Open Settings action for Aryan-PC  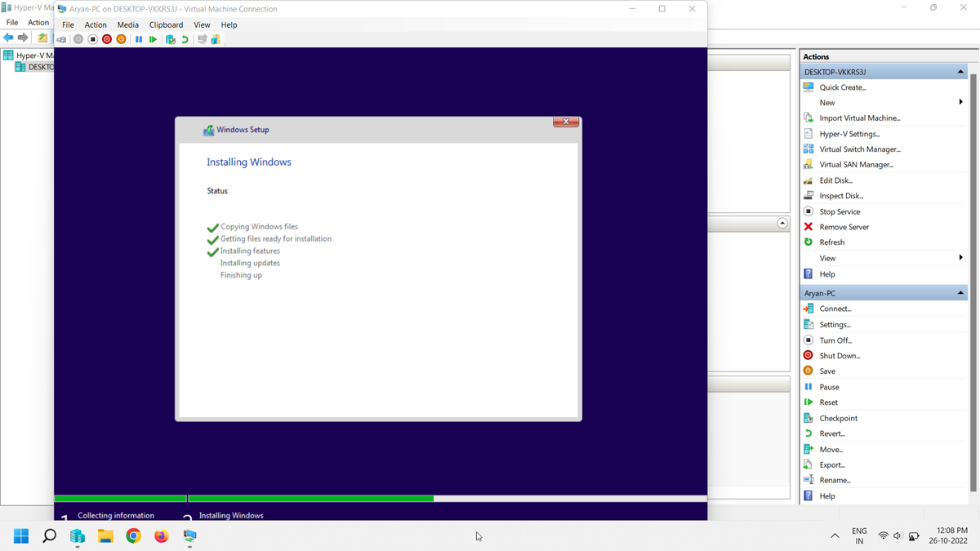point(835,325)
